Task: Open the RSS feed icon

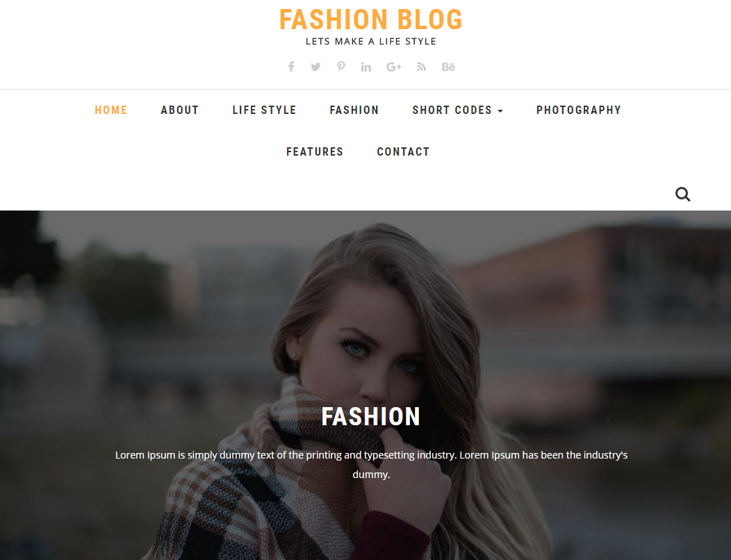Action: [422, 67]
